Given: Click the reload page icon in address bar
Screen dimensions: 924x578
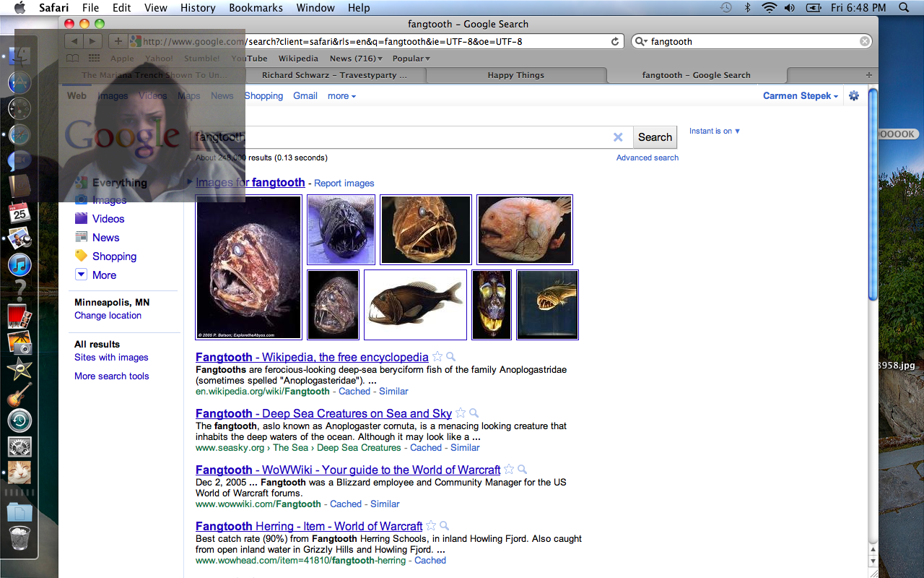Looking at the screenshot, I should (615, 42).
